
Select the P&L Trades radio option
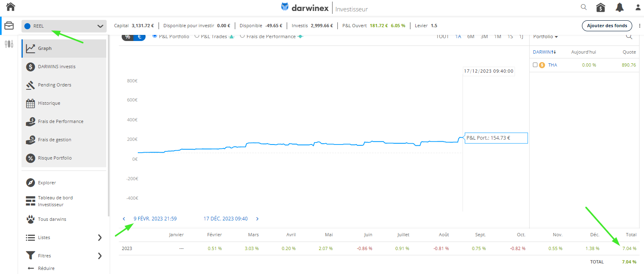[x=197, y=36]
